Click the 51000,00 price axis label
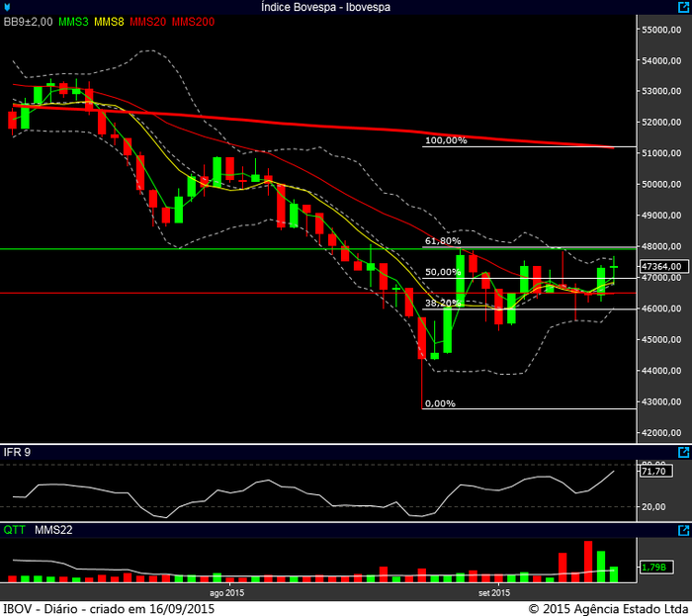Viewport: 692px width, 616px height. click(x=661, y=153)
